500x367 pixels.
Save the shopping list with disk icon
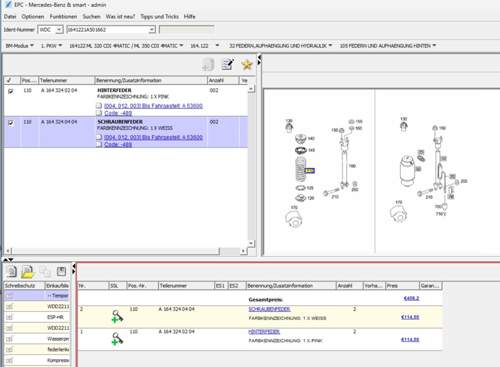click(x=61, y=271)
